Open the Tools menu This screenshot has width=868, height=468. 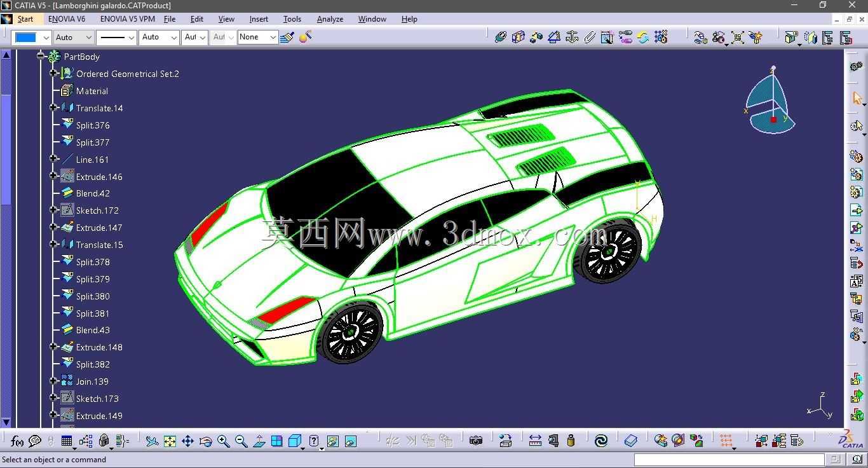point(292,19)
